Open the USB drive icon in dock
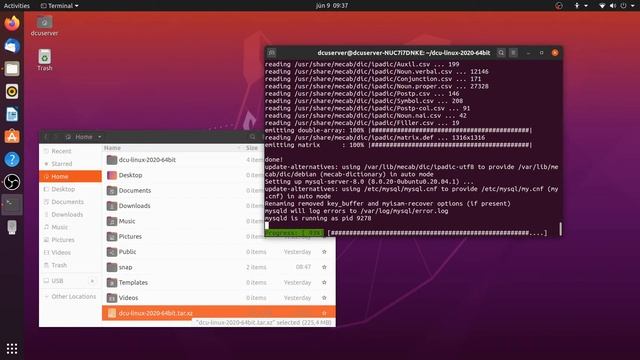640x360 pixels. point(12,227)
